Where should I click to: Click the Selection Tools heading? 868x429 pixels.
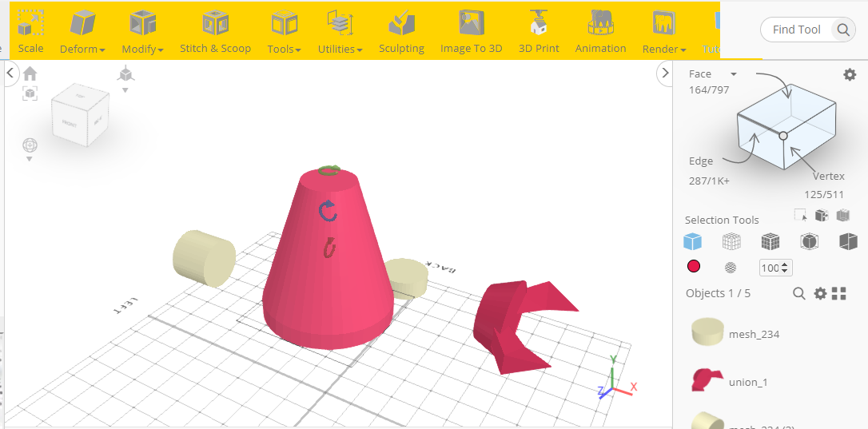[x=722, y=220]
